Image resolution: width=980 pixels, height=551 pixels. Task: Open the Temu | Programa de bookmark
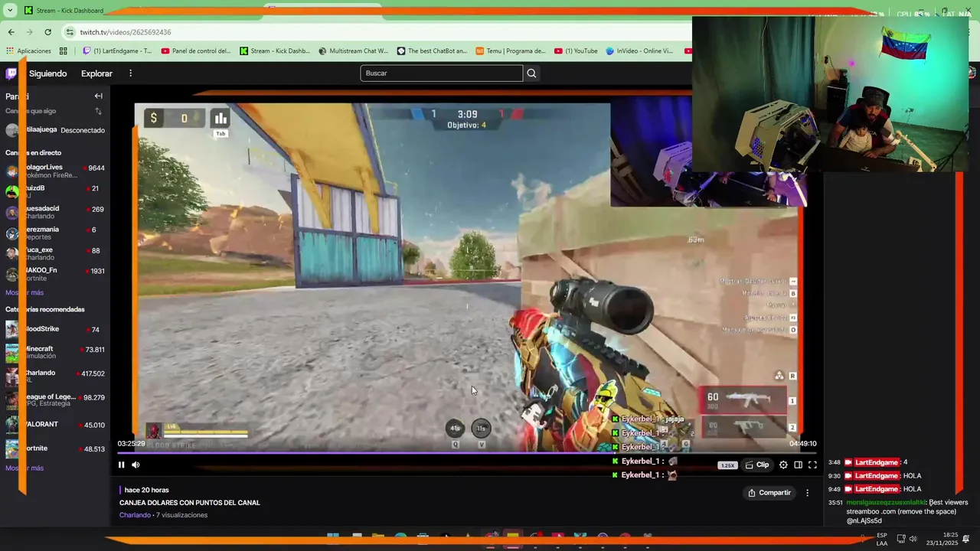click(x=511, y=51)
